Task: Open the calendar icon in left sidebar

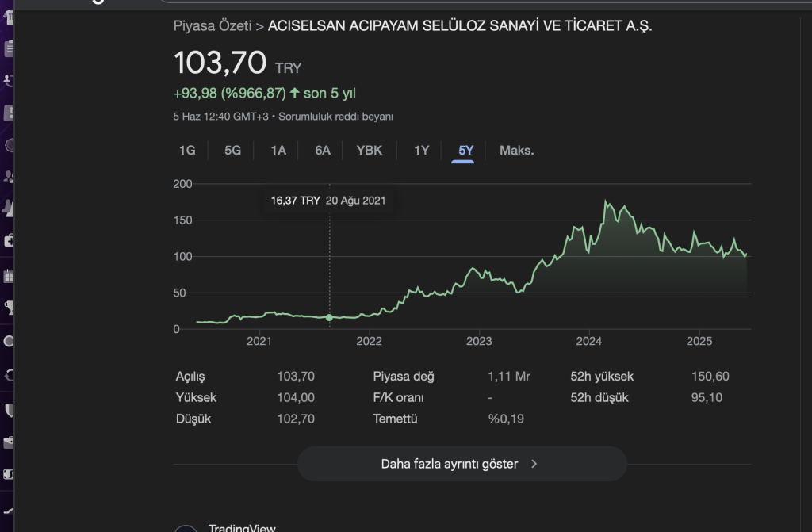Action: click(9, 277)
